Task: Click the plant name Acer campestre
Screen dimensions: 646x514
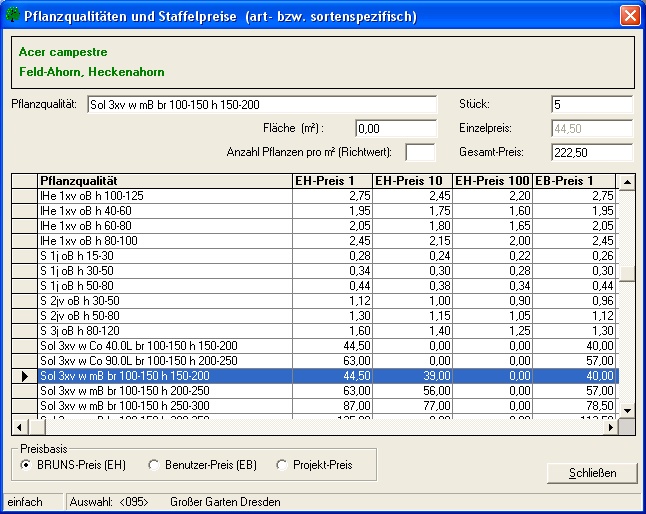Action: point(63,52)
